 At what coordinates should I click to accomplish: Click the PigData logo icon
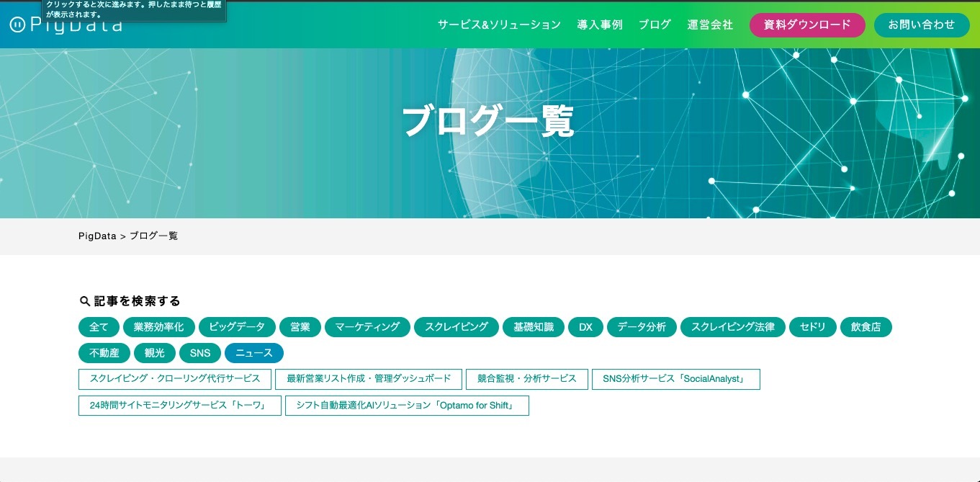point(17,25)
